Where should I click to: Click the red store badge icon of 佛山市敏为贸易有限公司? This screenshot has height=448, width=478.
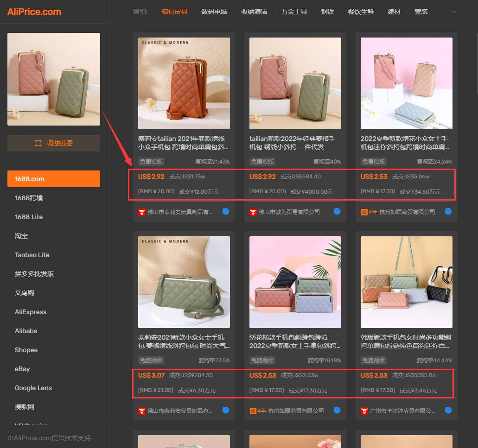(253, 212)
